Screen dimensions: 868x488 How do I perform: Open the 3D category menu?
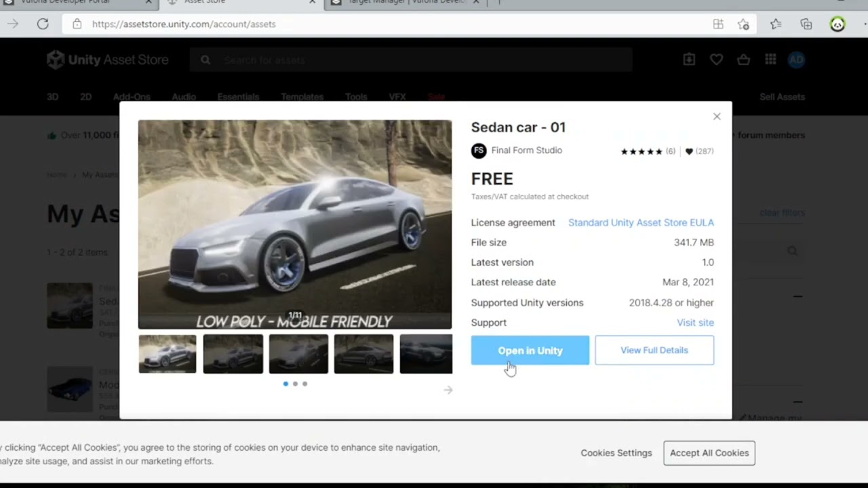point(52,97)
